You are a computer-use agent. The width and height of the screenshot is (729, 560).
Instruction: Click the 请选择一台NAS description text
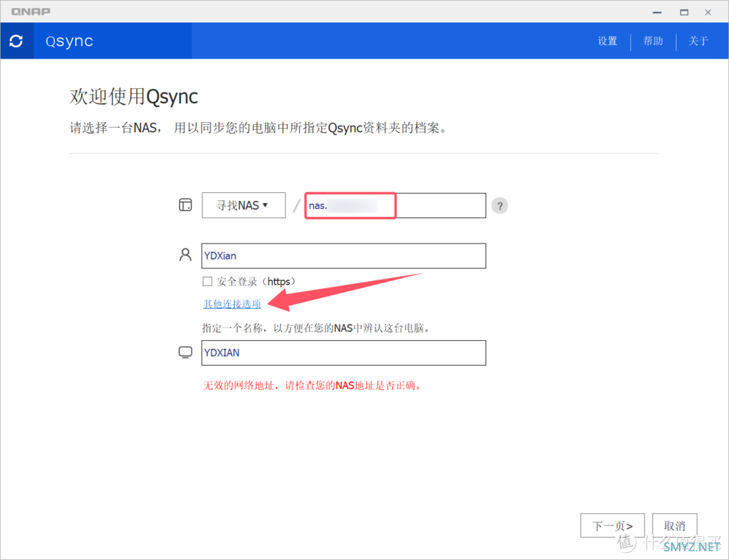(x=258, y=128)
